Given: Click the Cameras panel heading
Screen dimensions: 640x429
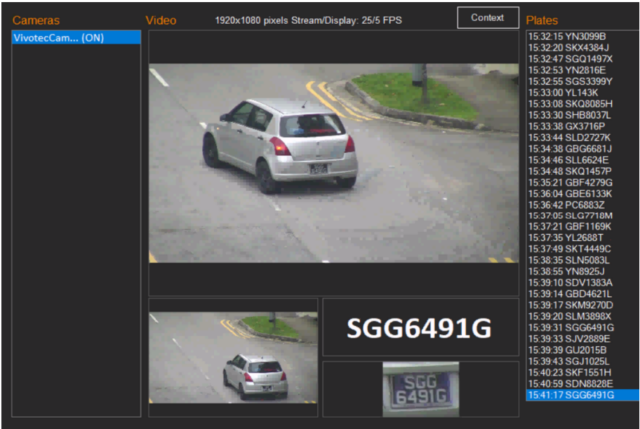Looking at the screenshot, I should tap(36, 20).
